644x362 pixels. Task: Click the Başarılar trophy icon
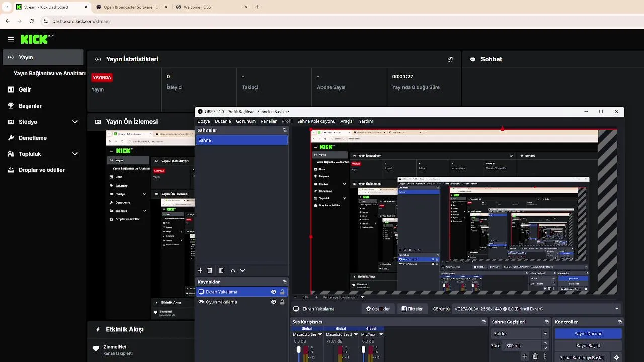coord(11,106)
